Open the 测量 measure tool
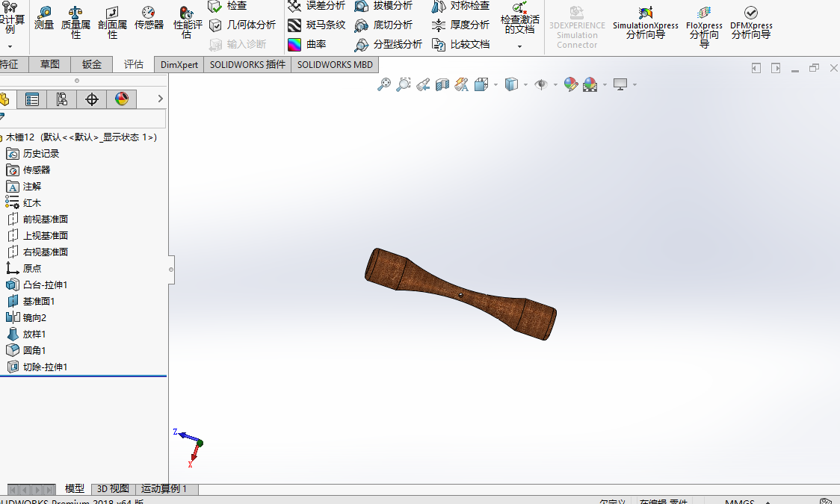840x504 pixels. click(x=44, y=18)
